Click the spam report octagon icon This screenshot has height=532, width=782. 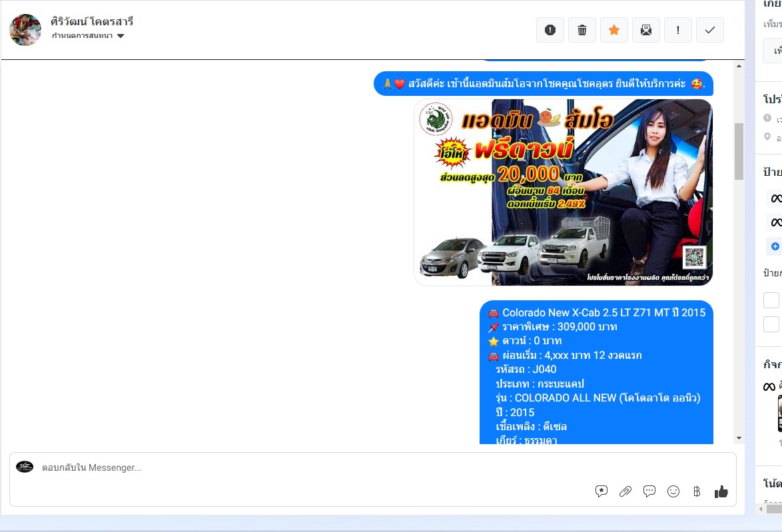tap(550, 30)
